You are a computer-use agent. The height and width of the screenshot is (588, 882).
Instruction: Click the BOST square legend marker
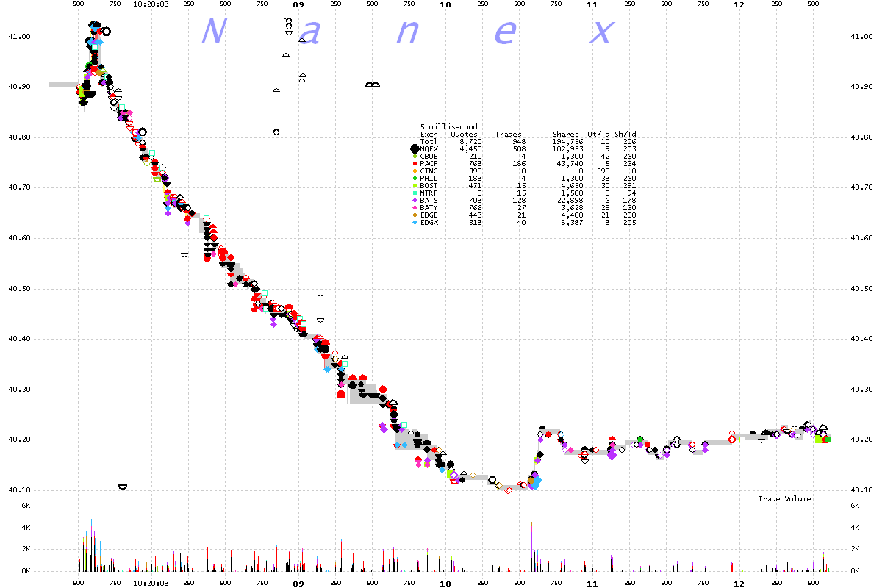(414, 186)
